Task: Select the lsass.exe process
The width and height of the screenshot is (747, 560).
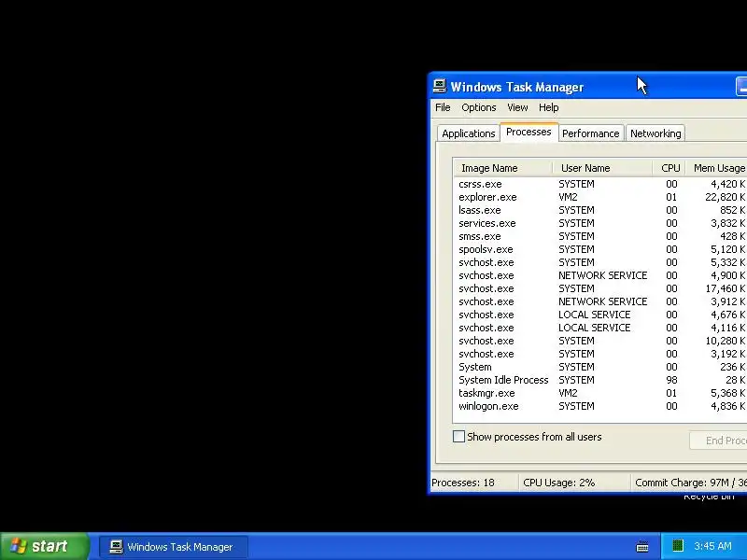Action: tap(600, 210)
